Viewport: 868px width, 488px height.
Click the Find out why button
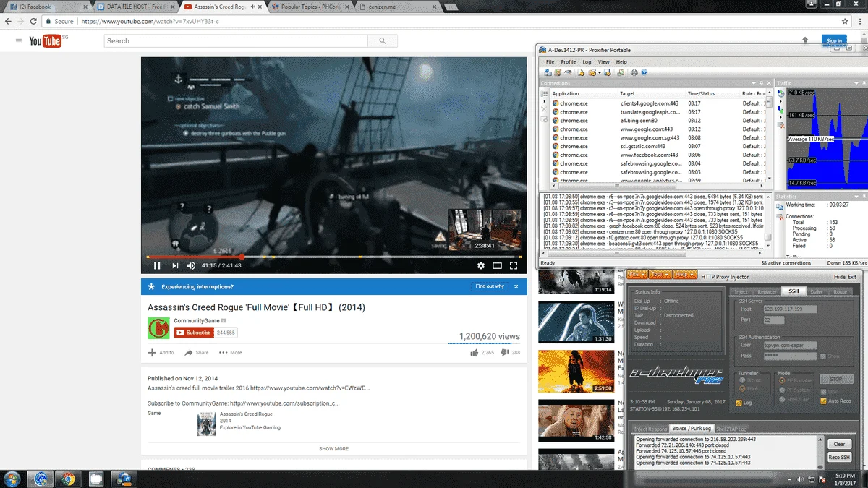(490, 286)
